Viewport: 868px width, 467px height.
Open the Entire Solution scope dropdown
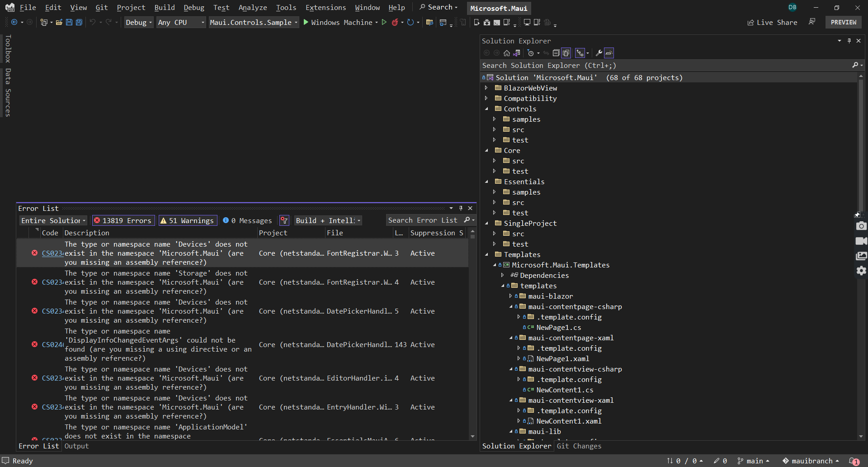click(x=53, y=220)
